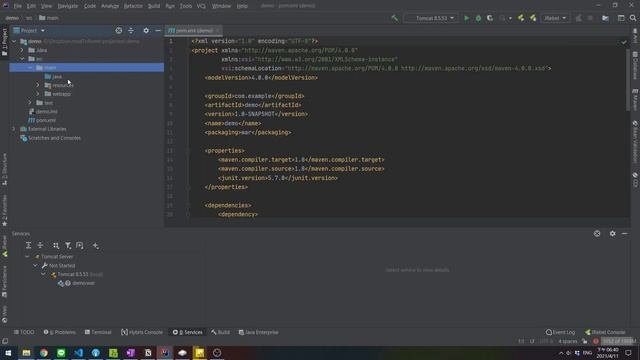
Task: Expand the webapp folder
Action: tap(38, 94)
